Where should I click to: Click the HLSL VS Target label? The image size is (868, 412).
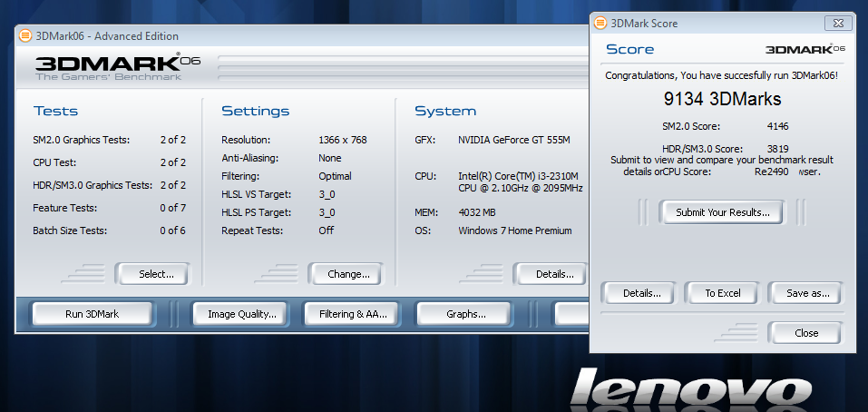257,194
